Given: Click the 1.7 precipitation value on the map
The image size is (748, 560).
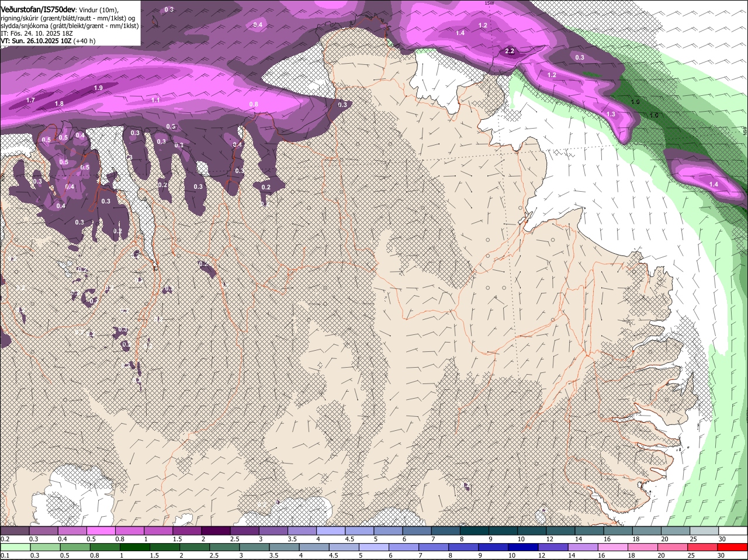Looking at the screenshot, I should click(30, 101).
